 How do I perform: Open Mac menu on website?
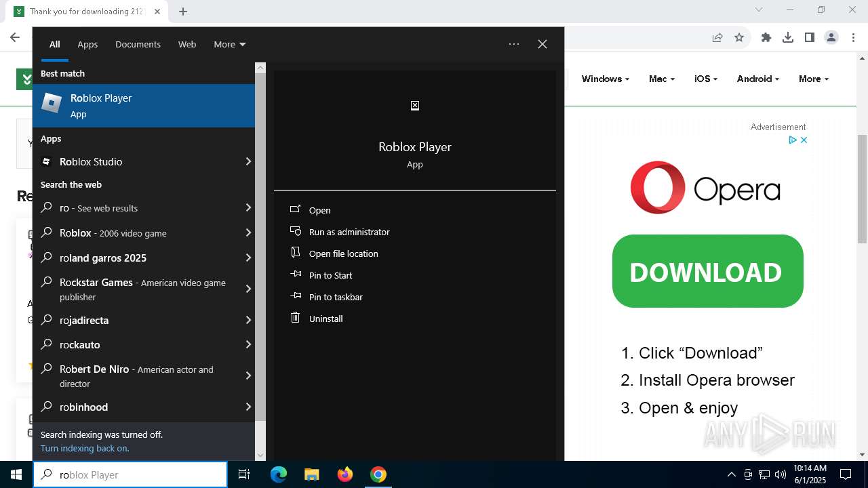coord(662,79)
